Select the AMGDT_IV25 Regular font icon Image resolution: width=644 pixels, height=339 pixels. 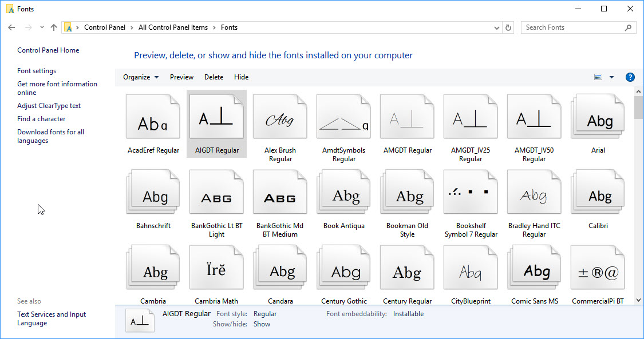coord(471,117)
